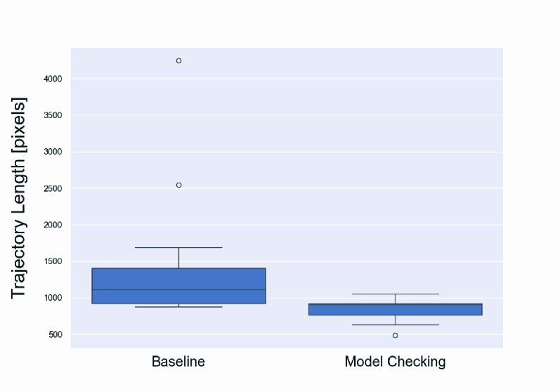Click the 4000 y-axis tick label

[52, 79]
